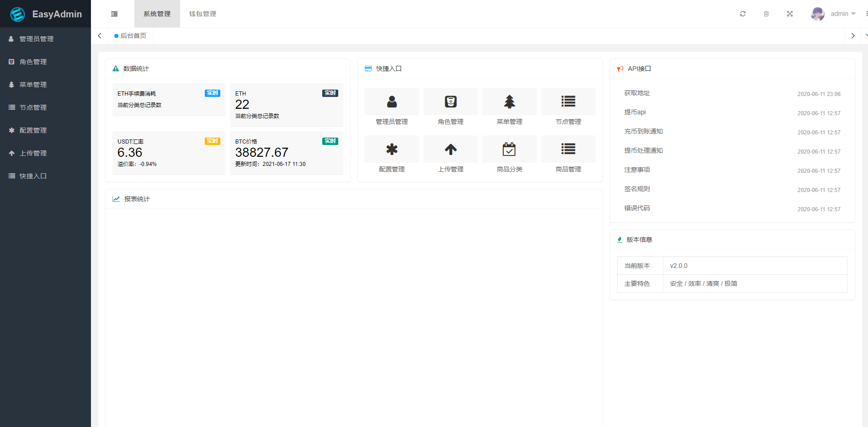Image resolution: width=868 pixels, height=427 pixels.
Task: Click the 后台首页 page tab
Action: coord(133,36)
